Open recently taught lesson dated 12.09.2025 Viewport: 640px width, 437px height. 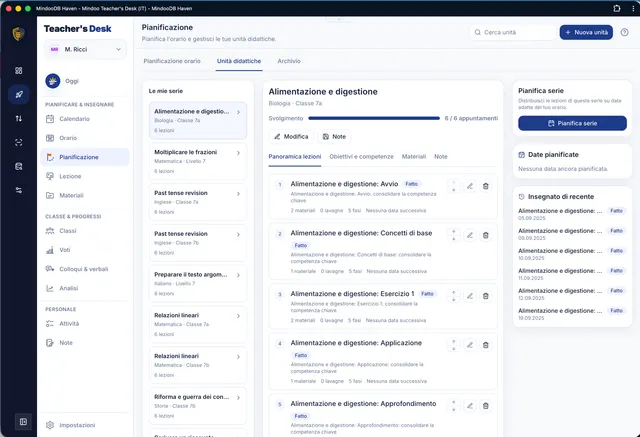571,294
